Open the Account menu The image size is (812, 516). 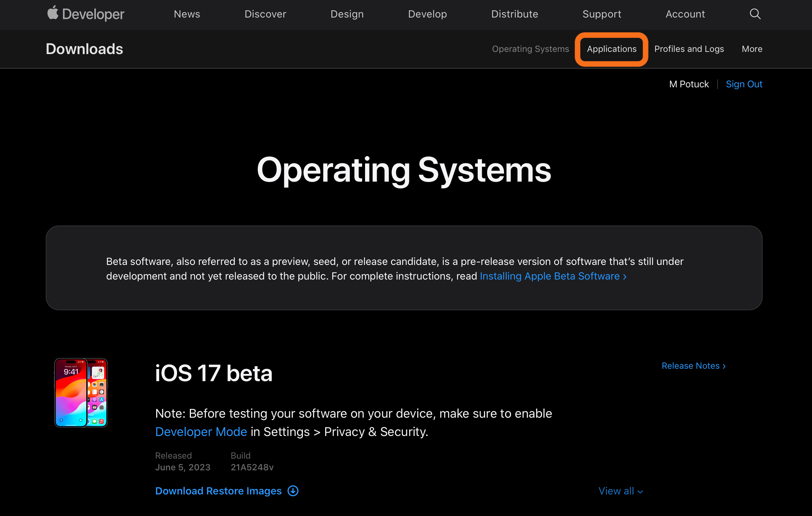(685, 14)
